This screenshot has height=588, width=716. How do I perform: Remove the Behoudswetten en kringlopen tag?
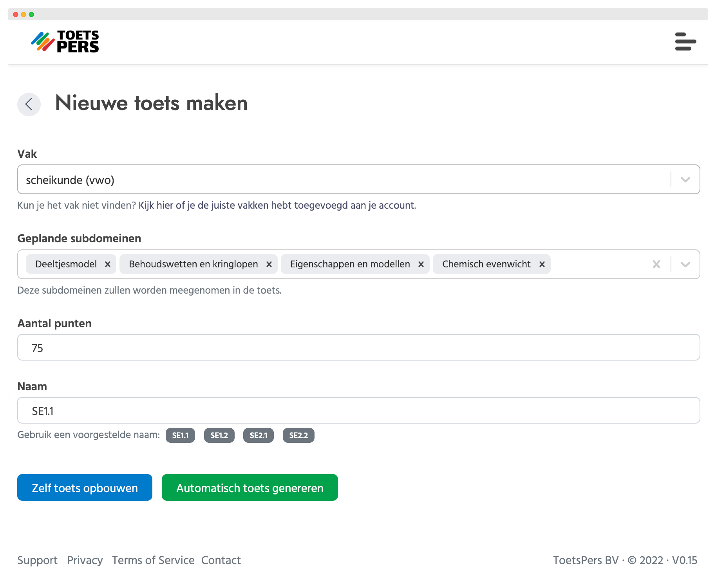tap(269, 264)
